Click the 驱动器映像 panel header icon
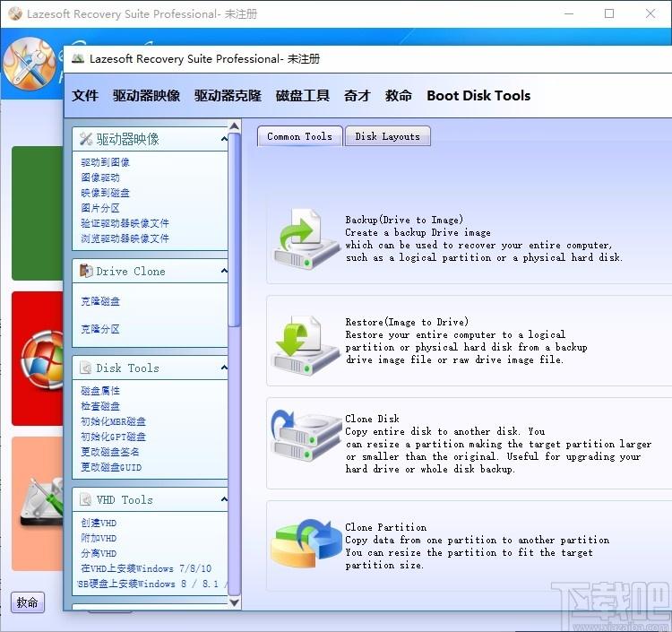Viewport: 672px width, 632px height. click(86, 139)
